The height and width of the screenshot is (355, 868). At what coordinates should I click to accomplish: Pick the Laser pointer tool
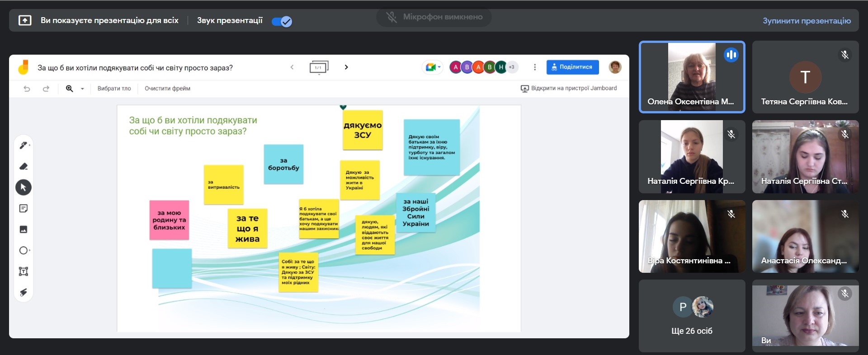click(24, 292)
